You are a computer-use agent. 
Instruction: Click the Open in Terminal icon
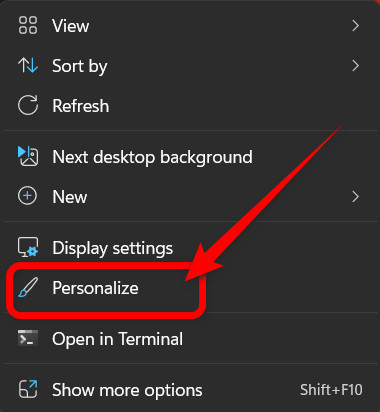tap(28, 338)
